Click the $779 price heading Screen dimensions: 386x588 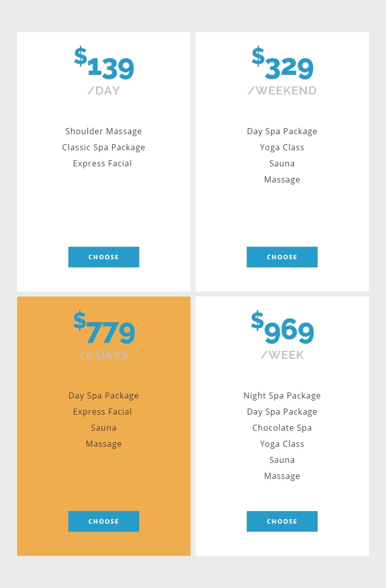[104, 327]
